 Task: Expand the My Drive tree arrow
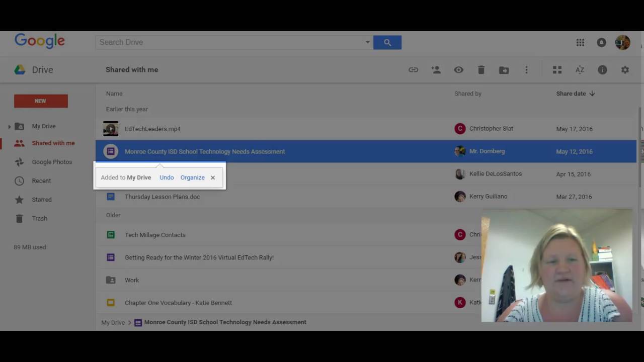[9, 126]
